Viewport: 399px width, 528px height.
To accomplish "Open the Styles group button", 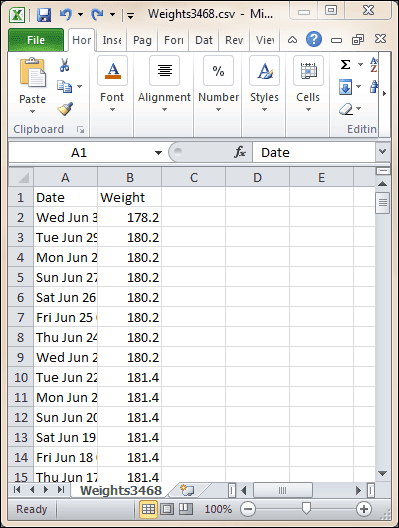I will tap(264, 84).
